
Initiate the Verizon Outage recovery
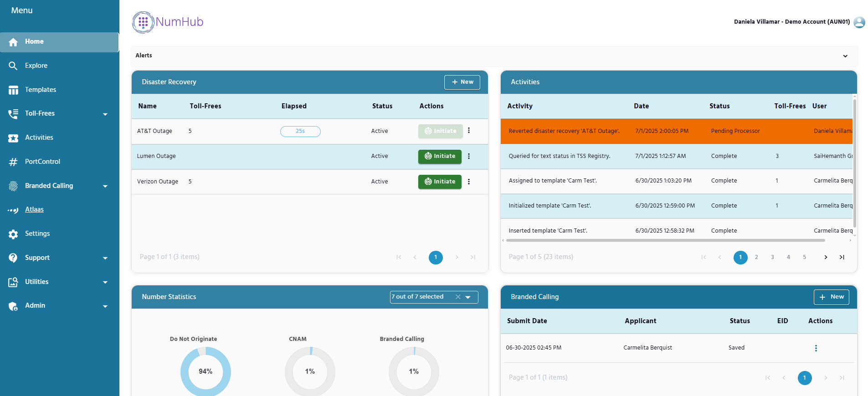(440, 182)
